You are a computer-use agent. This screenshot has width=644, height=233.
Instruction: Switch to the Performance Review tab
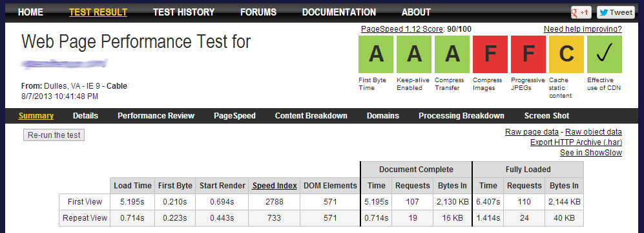(156, 116)
